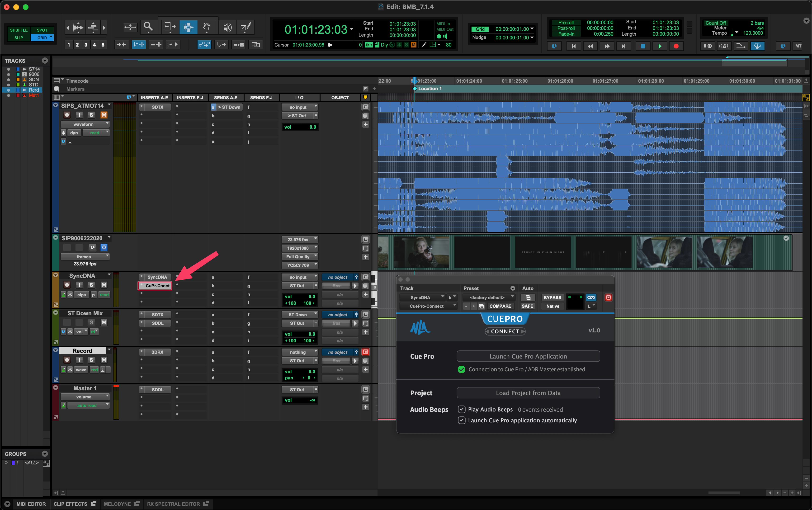
Task: Open the factory default preset dropdown
Action: tap(489, 297)
